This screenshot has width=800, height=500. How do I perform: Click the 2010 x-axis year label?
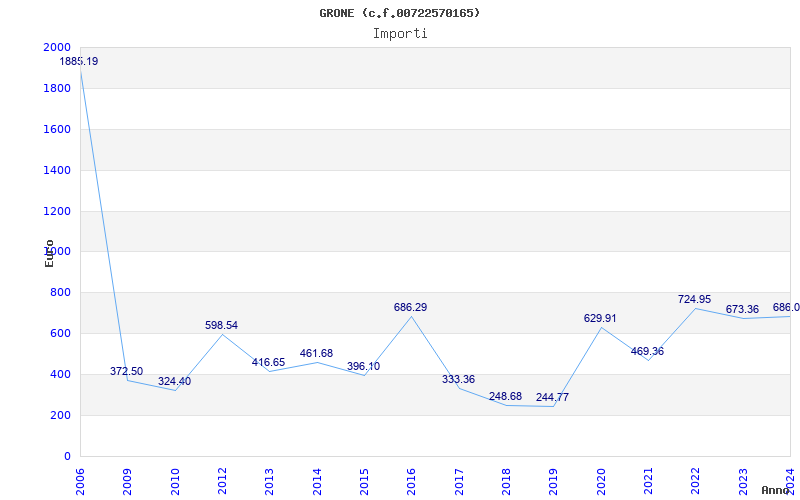pyautogui.click(x=174, y=483)
